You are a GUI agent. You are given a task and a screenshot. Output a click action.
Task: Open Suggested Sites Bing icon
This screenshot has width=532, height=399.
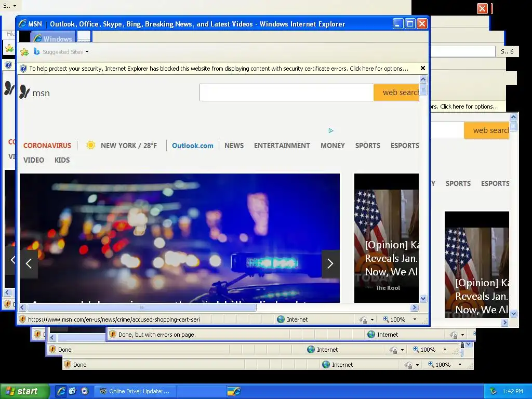[37, 51]
